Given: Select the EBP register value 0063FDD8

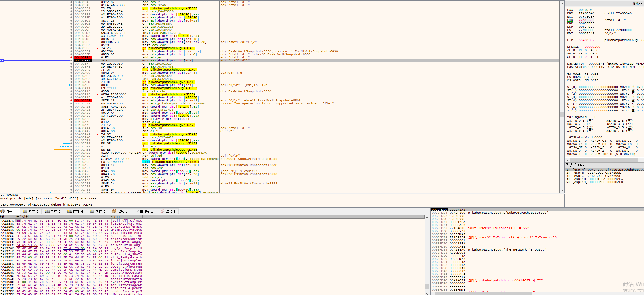Looking at the screenshot, I should click(x=587, y=23).
